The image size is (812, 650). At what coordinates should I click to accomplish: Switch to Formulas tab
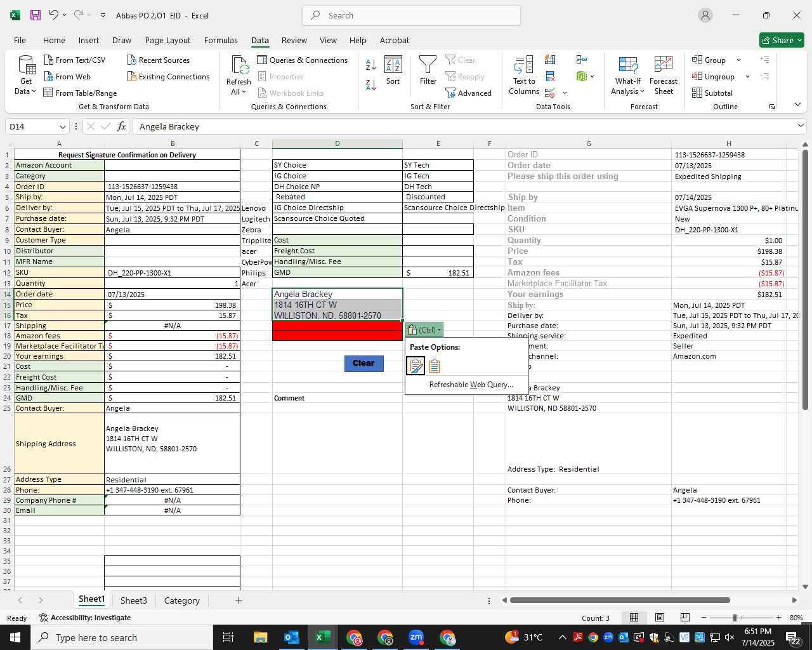click(221, 40)
